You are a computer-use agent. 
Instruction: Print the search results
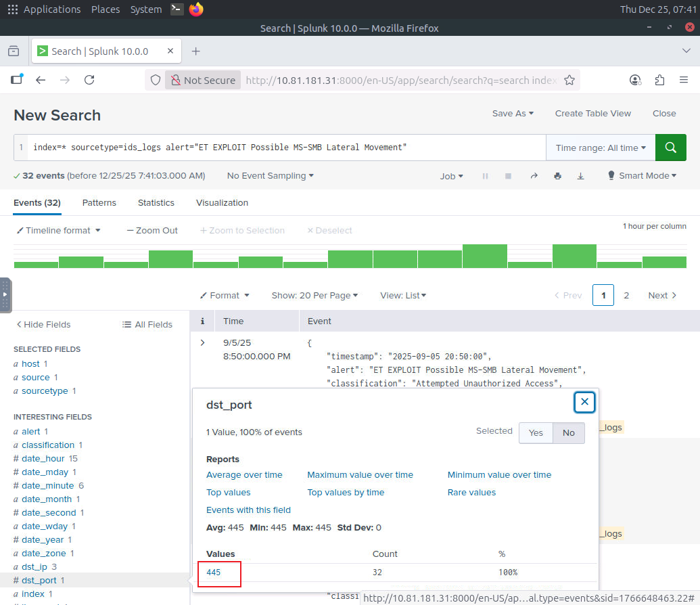pos(557,176)
